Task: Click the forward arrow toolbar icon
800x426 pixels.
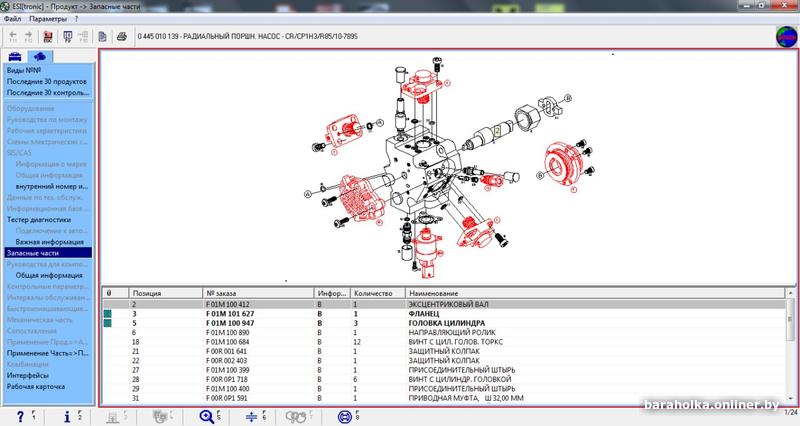Action: [x=29, y=36]
